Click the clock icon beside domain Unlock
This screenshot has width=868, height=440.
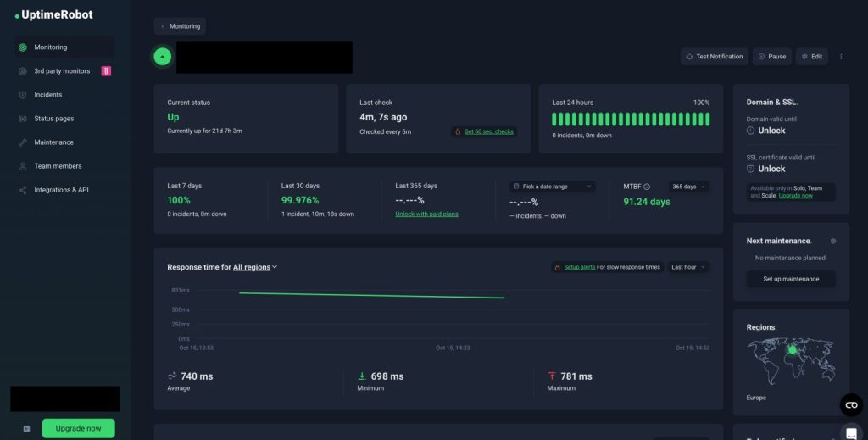point(751,131)
